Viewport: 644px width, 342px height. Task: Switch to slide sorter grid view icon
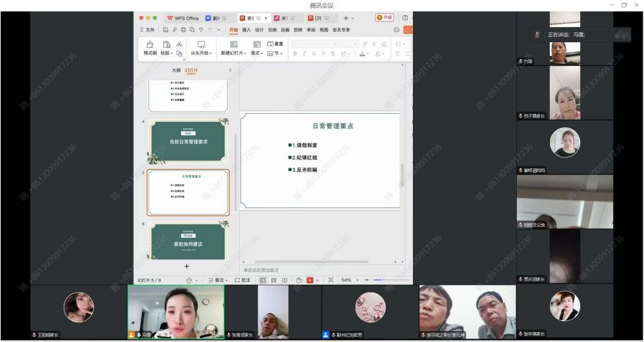point(273,280)
